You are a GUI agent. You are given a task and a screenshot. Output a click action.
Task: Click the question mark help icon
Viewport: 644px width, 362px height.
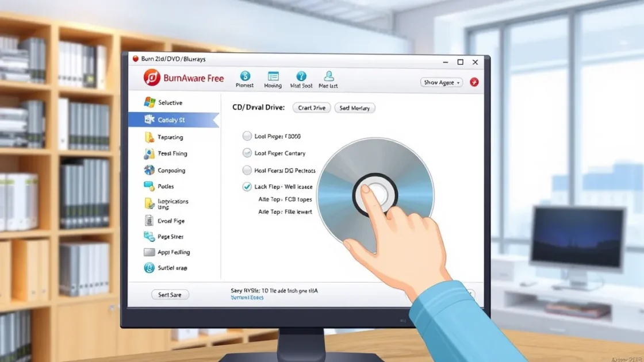point(301,76)
